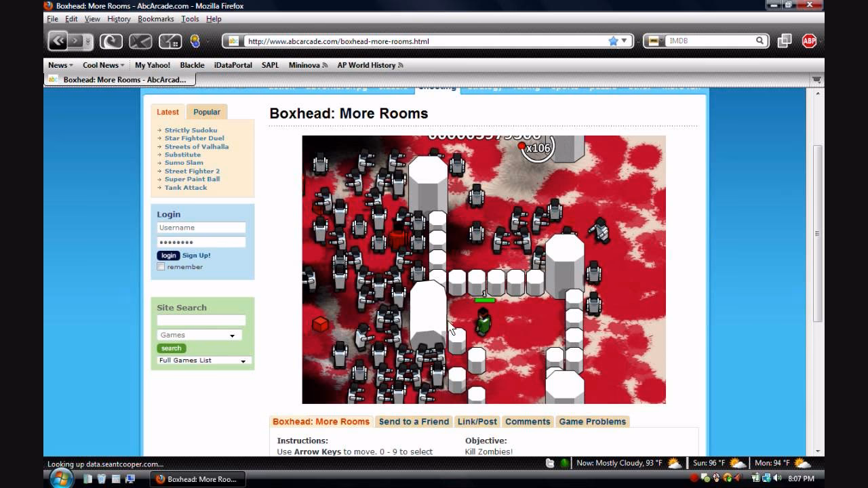This screenshot has height=488, width=868.
Task: Click the Monday forecast weather icon
Action: (802, 464)
